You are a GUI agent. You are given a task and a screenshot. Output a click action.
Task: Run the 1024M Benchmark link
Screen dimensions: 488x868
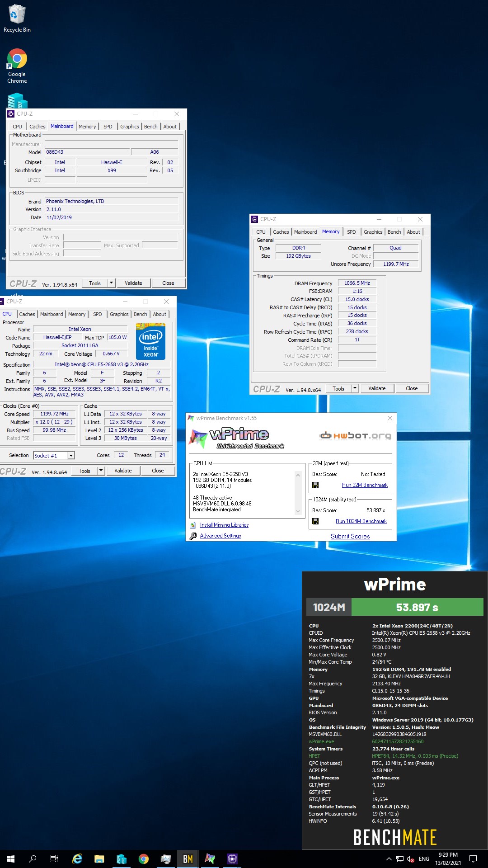tap(361, 521)
